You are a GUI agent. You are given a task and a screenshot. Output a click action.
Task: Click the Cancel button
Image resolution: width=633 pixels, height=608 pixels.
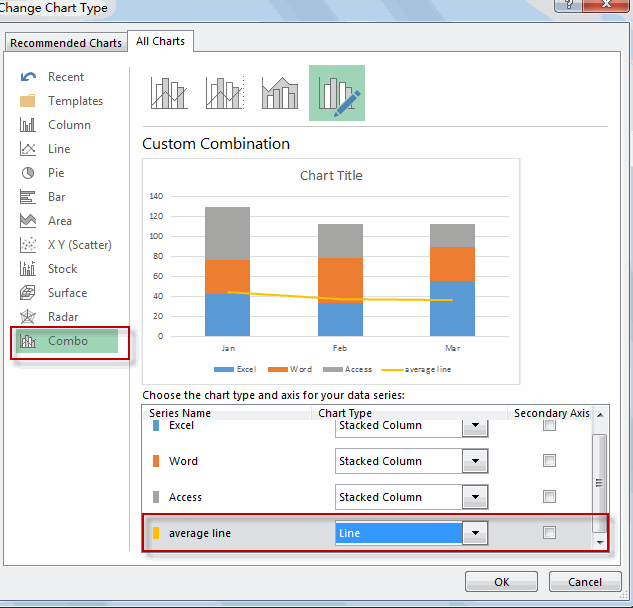coord(585,582)
